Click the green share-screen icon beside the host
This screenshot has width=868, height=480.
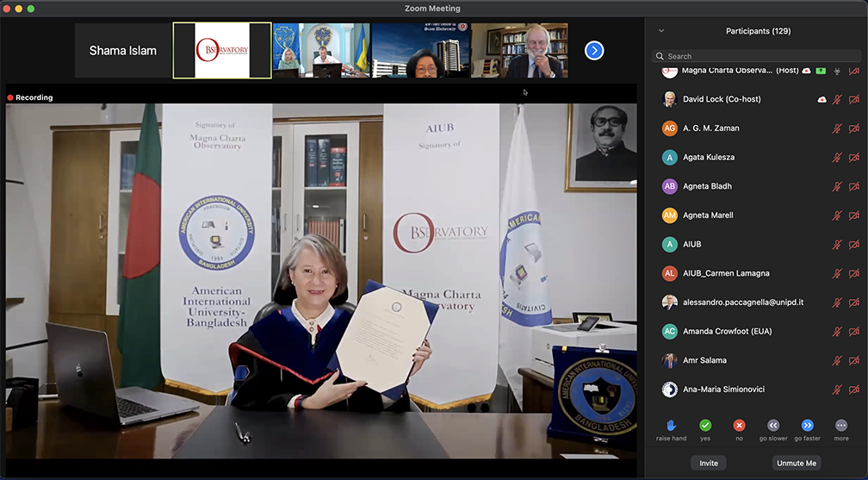[821, 71]
